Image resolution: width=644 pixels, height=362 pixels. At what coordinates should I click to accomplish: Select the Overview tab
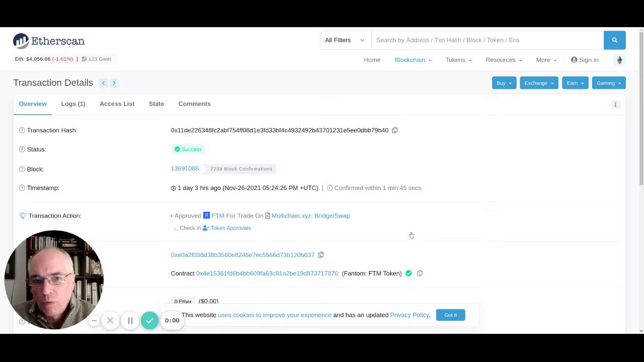(33, 104)
